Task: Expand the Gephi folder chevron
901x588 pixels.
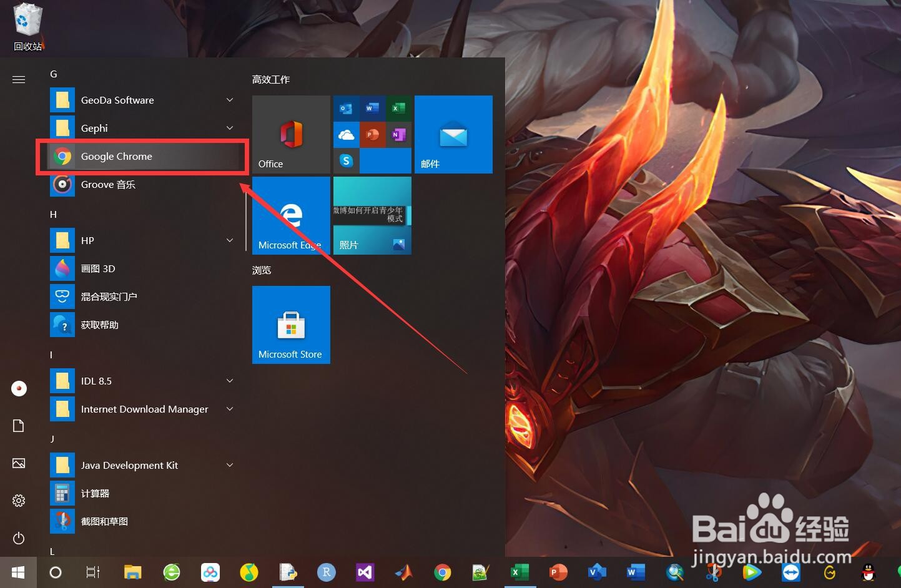Action: [230, 128]
